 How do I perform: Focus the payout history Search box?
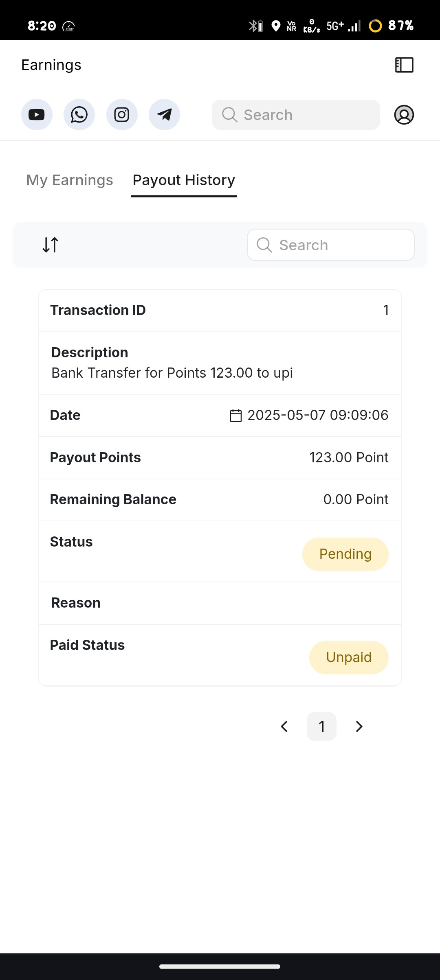point(331,245)
